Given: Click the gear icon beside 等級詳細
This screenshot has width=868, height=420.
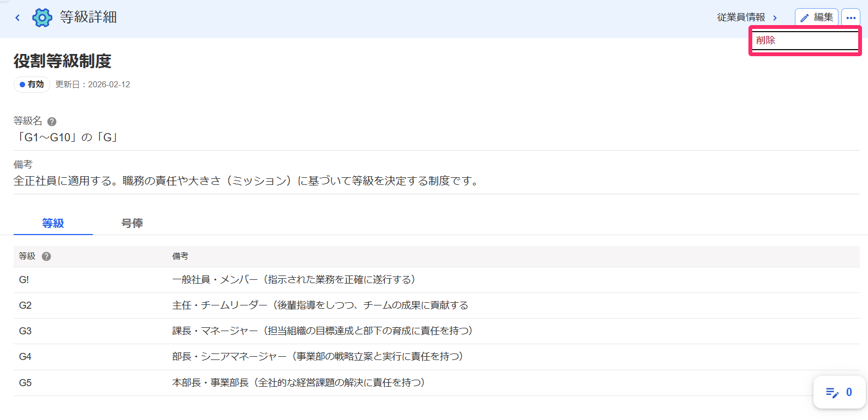Looking at the screenshot, I should point(42,17).
